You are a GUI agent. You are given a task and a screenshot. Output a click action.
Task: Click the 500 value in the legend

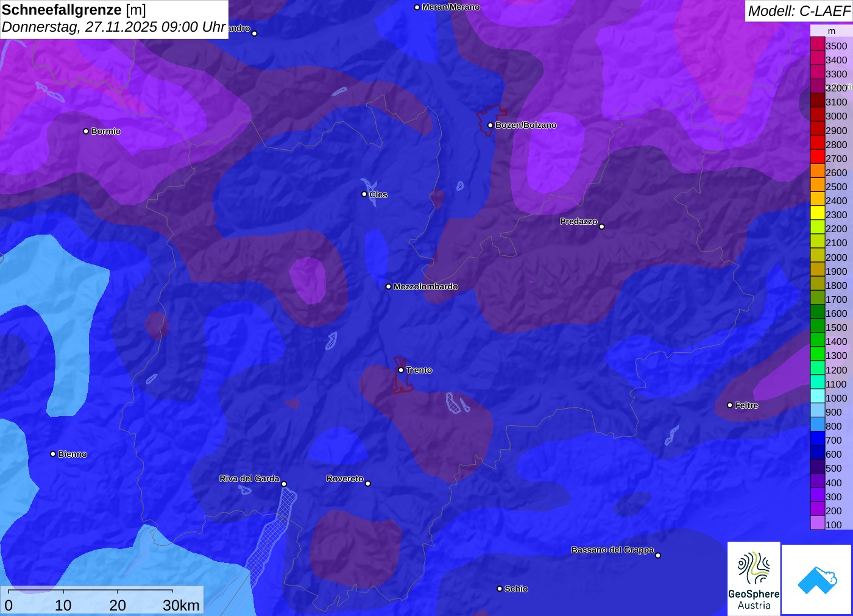pyautogui.click(x=834, y=468)
